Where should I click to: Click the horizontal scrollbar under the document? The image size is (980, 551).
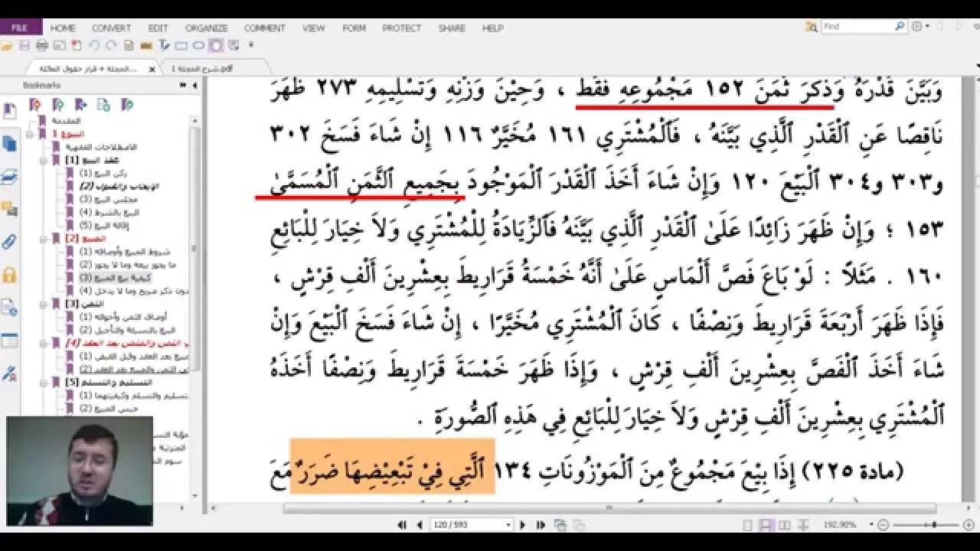point(610,508)
